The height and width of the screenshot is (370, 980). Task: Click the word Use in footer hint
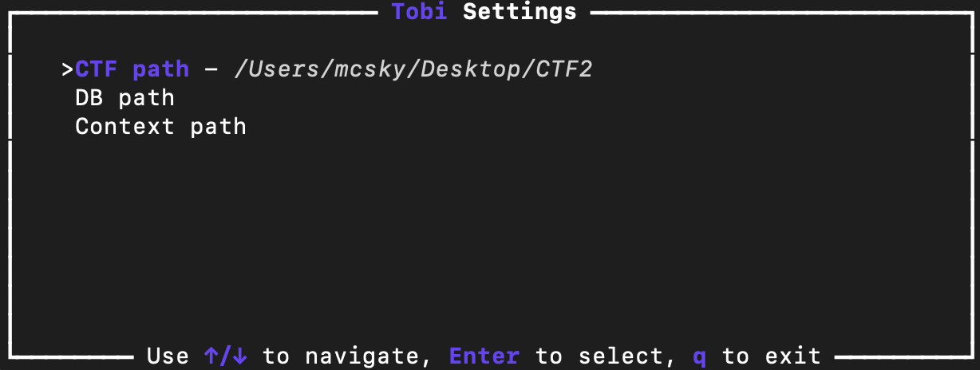(x=168, y=356)
